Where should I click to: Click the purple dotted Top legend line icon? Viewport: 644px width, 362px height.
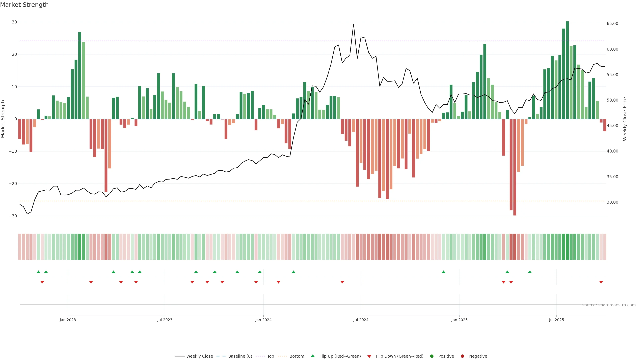coord(260,356)
